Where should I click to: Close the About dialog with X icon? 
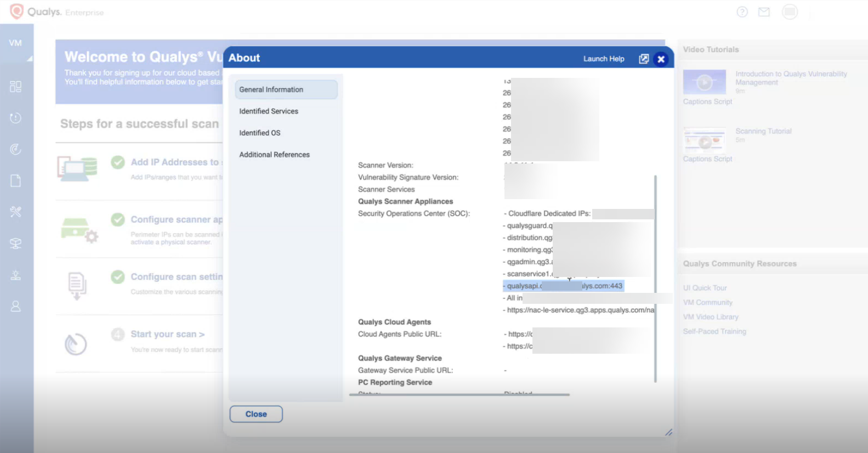[661, 59]
